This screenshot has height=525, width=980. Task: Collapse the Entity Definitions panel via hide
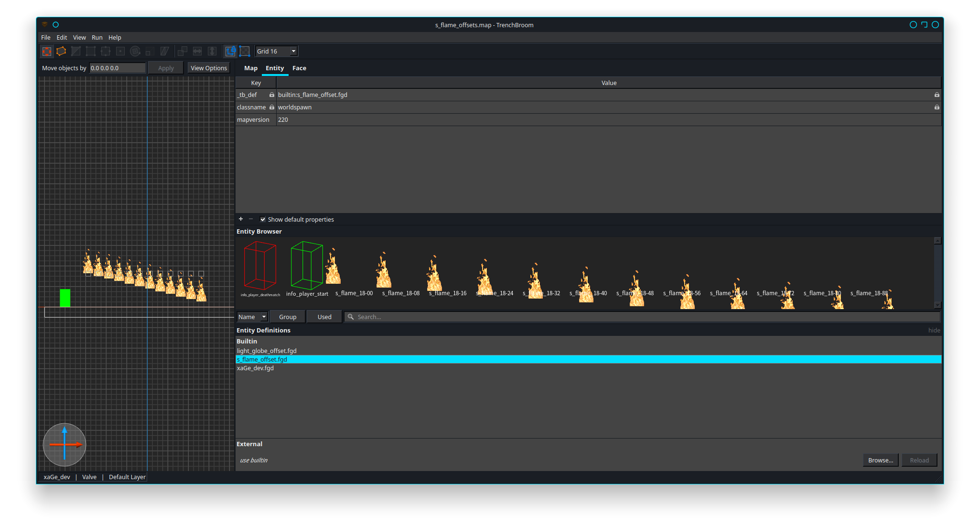coord(933,330)
